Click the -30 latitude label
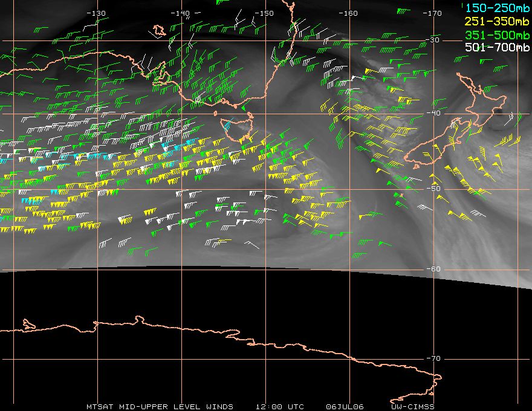Screen dimensions: 532x411 (433, 40)
